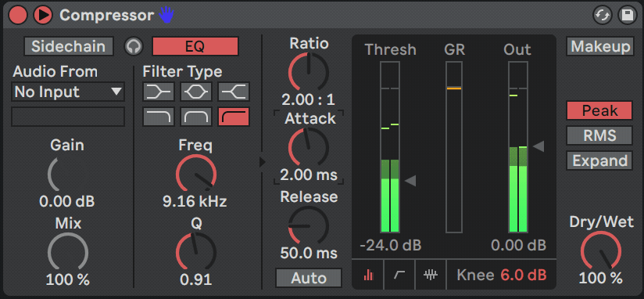Click the Compressor device title
Screen dimensions: 644x299
click(x=107, y=16)
